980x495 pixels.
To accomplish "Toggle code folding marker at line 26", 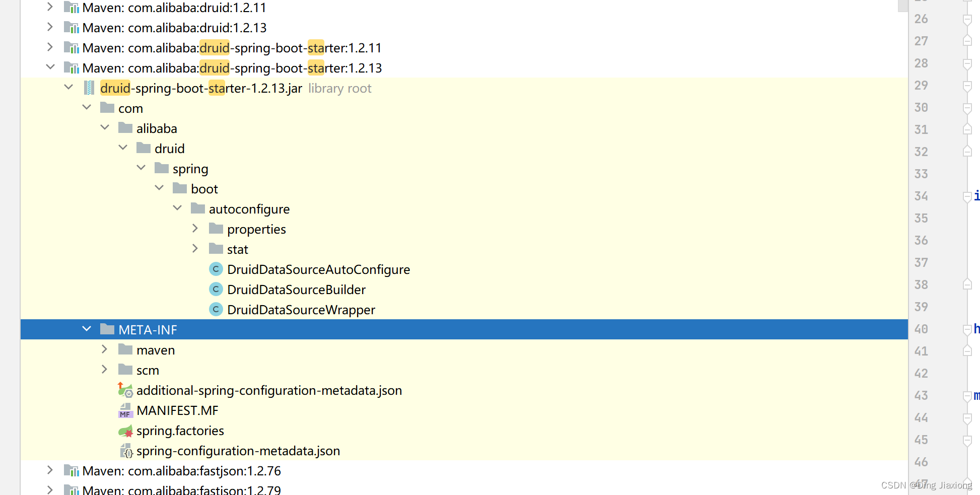I will (967, 19).
